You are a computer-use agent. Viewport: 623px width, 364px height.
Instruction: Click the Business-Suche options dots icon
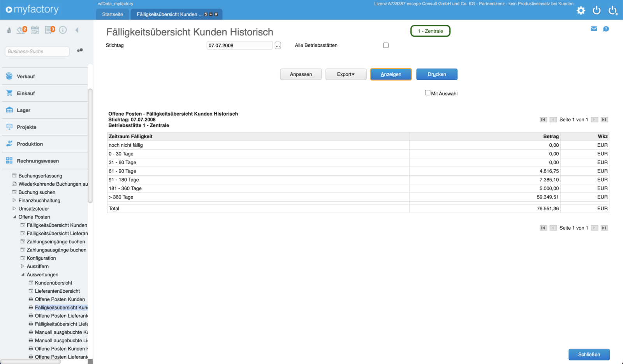(80, 50)
